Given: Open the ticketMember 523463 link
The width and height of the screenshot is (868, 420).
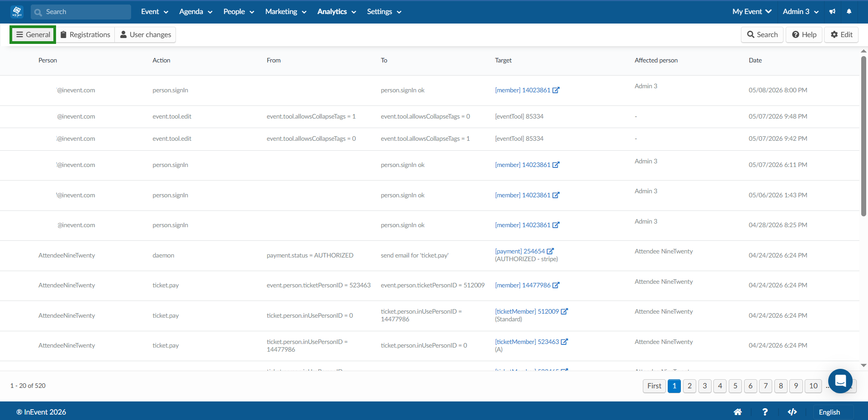Looking at the screenshot, I should 527,342.
